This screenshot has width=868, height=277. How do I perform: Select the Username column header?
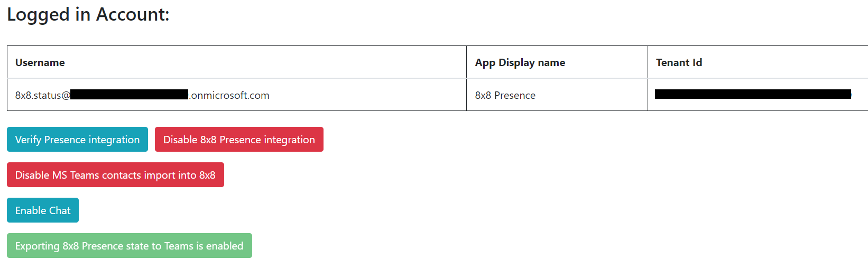(40, 62)
